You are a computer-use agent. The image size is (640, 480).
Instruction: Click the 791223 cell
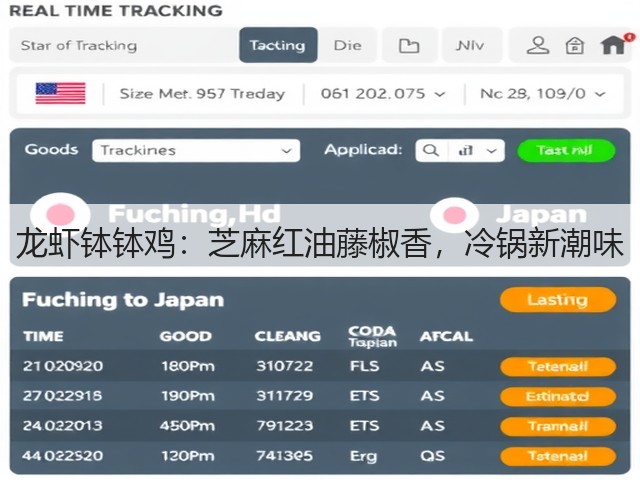285,426
